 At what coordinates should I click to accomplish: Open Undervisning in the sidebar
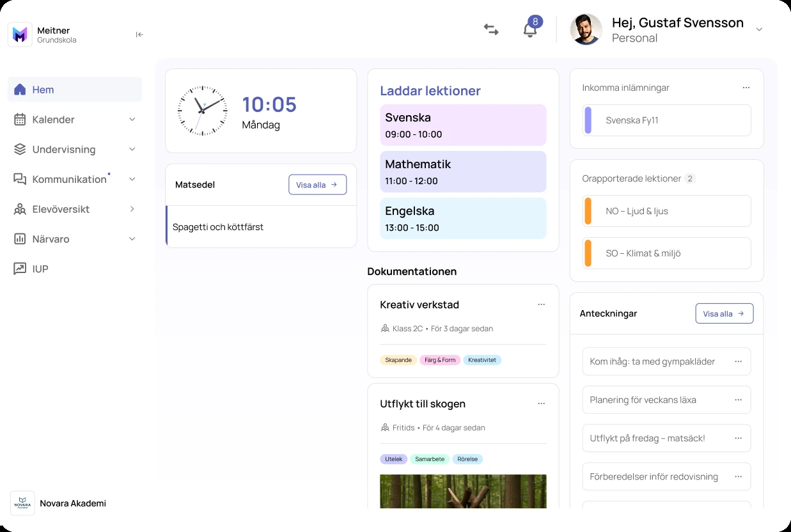[x=75, y=150]
